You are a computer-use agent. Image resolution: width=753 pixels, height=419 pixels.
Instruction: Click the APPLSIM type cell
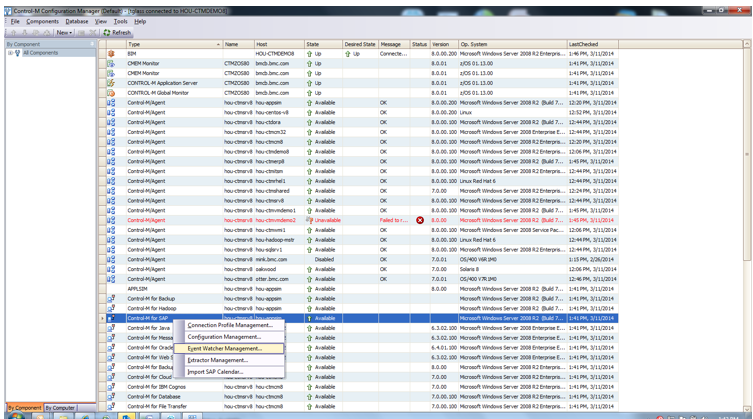click(x=174, y=289)
